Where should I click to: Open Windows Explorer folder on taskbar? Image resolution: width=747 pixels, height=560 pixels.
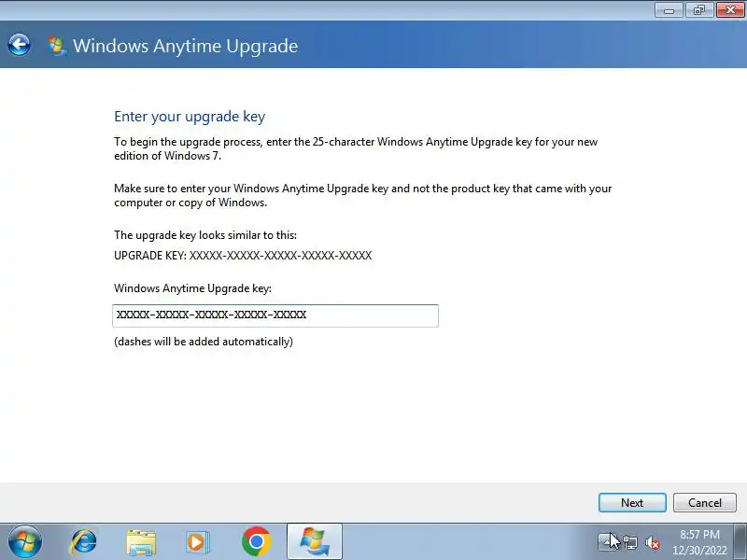[141, 542]
